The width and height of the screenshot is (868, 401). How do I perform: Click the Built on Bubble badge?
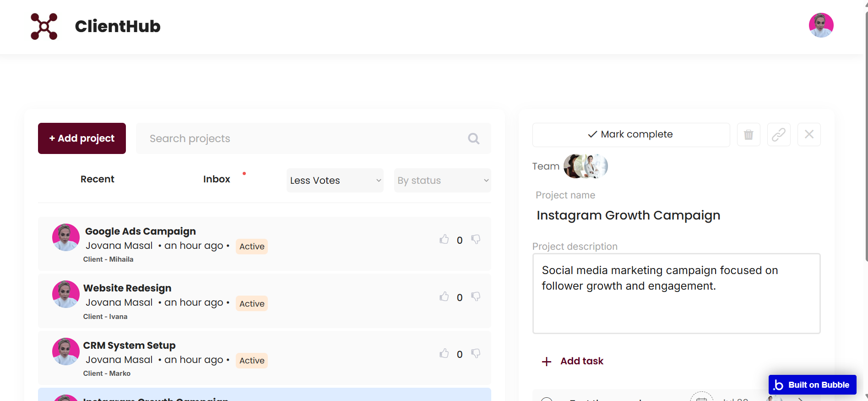tap(812, 385)
